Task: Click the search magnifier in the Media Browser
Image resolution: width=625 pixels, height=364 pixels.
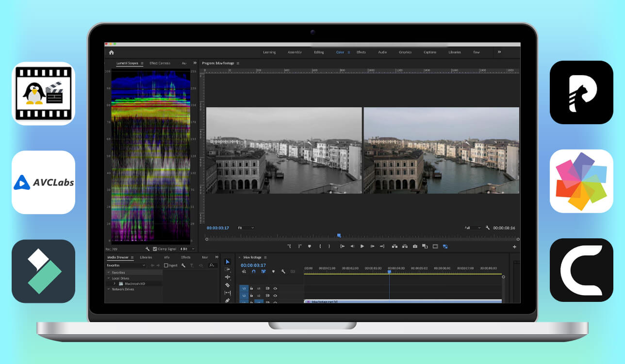Action: [x=212, y=265]
